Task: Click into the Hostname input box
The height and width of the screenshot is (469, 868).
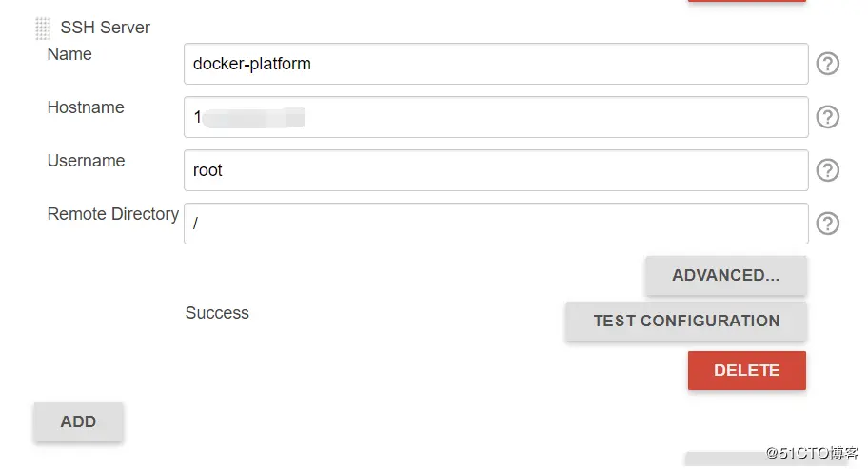Action: coord(495,117)
